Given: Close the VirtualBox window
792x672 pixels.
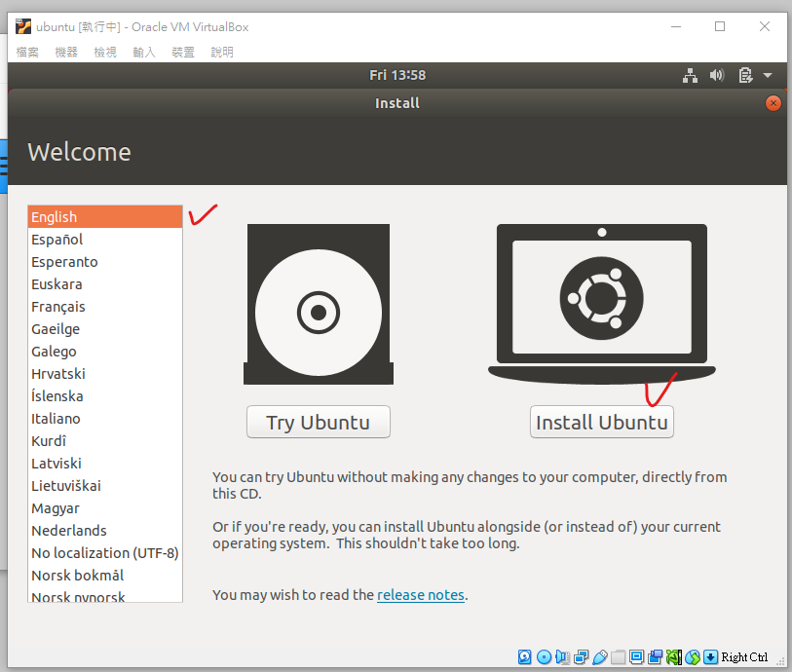Looking at the screenshot, I should click(x=764, y=26).
